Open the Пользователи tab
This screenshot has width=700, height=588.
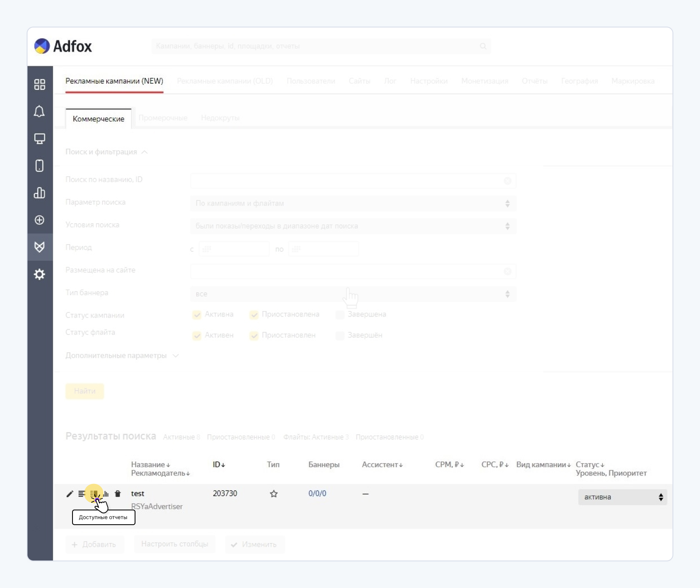pyautogui.click(x=311, y=81)
